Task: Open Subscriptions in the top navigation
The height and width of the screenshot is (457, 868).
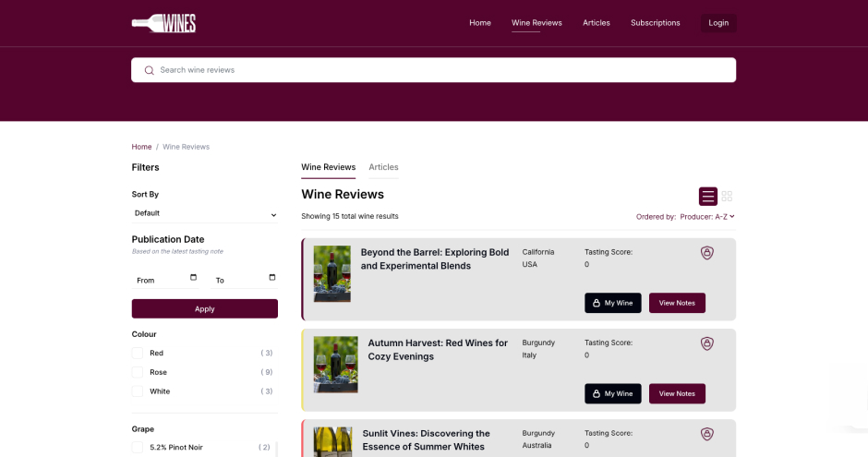Action: [x=656, y=23]
